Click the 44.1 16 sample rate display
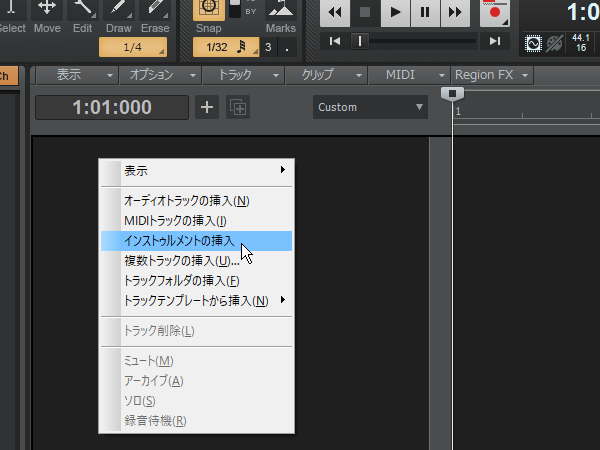This screenshot has height=450, width=600. [581, 43]
